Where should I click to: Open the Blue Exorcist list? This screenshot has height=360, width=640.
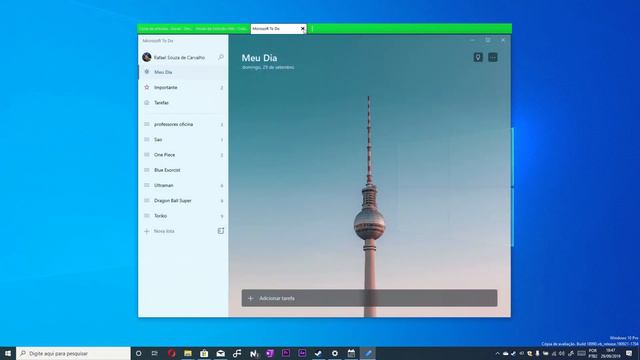pyautogui.click(x=183, y=170)
